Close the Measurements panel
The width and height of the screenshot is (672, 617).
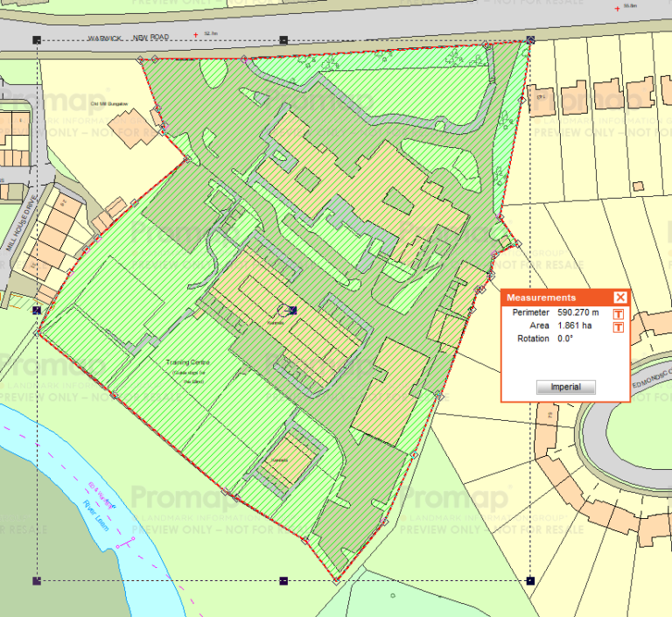(620, 298)
